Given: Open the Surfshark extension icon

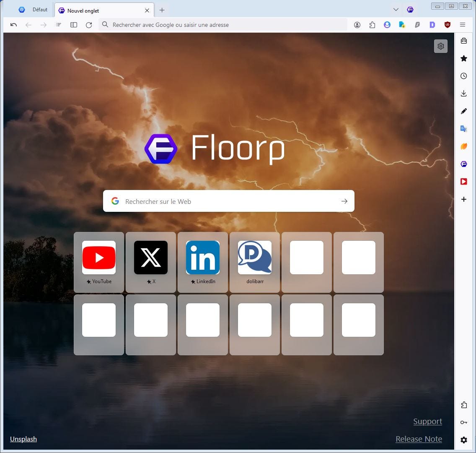Looking at the screenshot, I should [417, 25].
